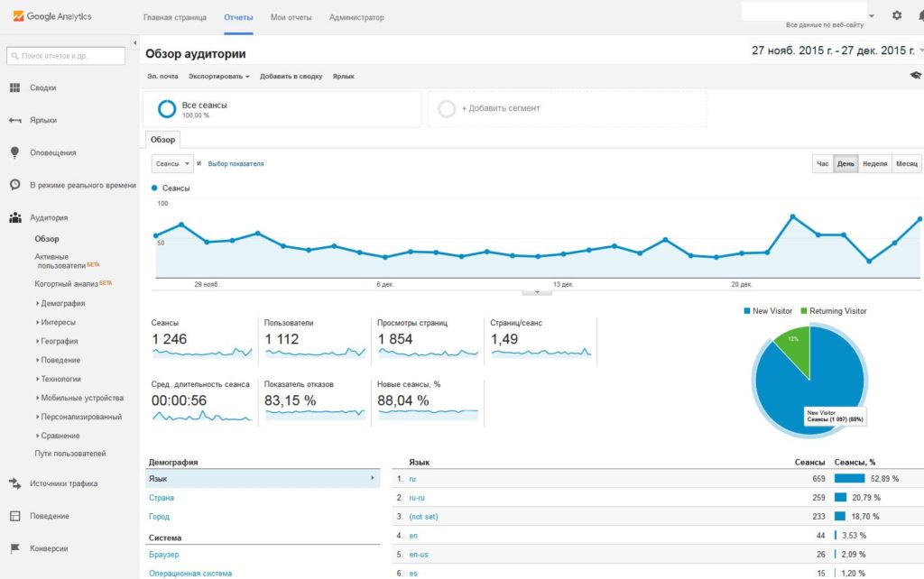Open Оповещения lightbulb icon

pos(14,152)
